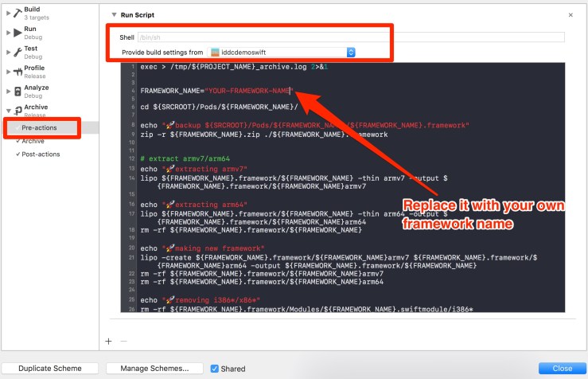
Task: Click the blue Close button
Action: [x=562, y=369]
